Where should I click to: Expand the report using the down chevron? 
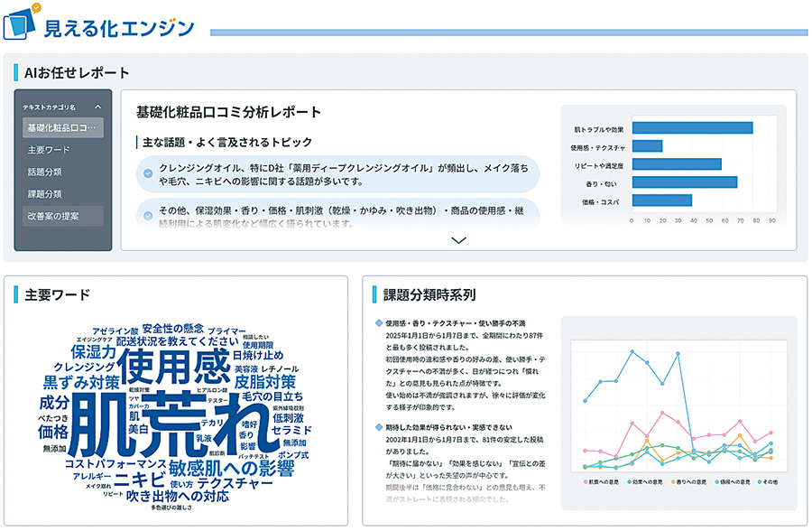[x=459, y=240]
